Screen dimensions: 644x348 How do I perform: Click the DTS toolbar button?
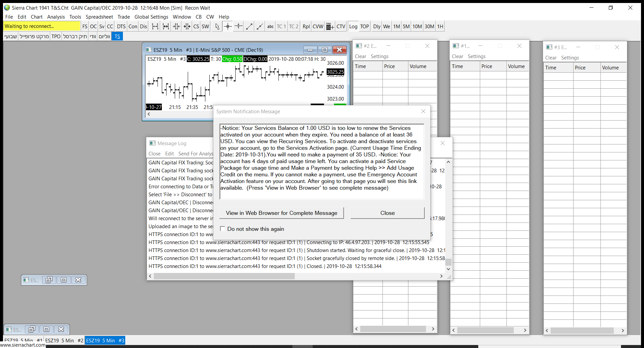(121, 27)
